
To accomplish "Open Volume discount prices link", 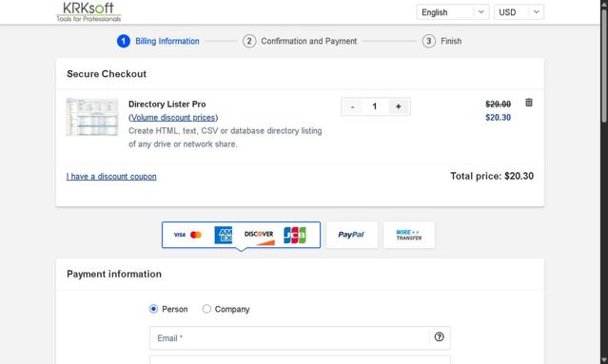I will pyautogui.click(x=173, y=117).
